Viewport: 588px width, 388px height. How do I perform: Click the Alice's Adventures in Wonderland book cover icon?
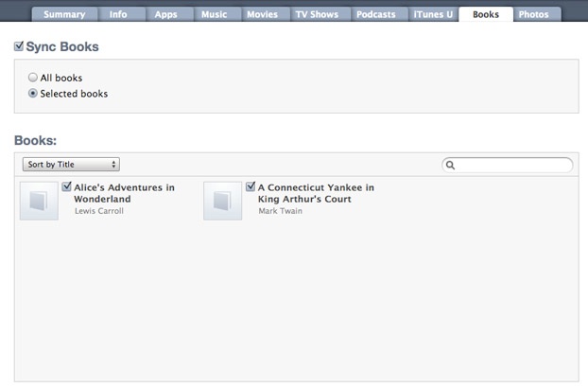(39, 201)
